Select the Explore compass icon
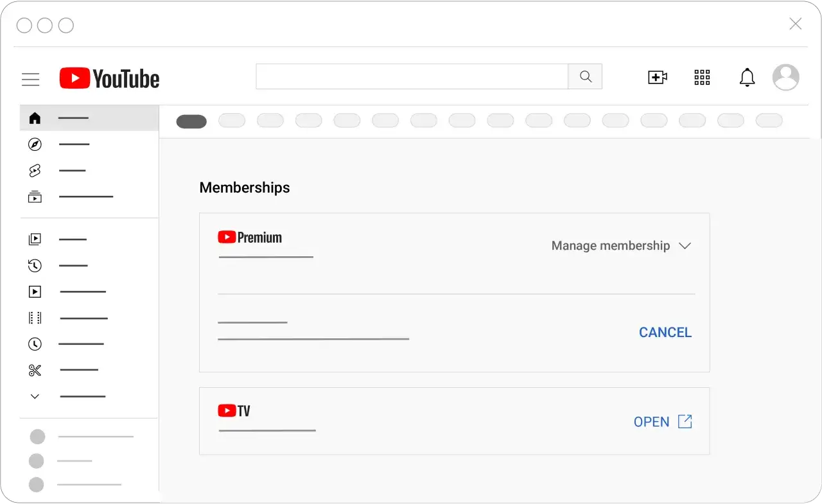This screenshot has height=504, width=822. pyautogui.click(x=35, y=144)
